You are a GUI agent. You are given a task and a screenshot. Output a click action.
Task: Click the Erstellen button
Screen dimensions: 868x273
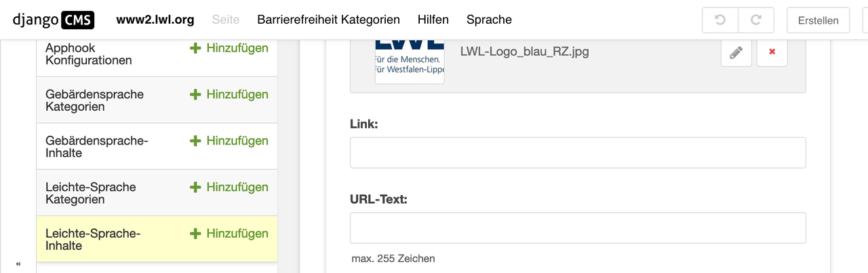(818, 20)
